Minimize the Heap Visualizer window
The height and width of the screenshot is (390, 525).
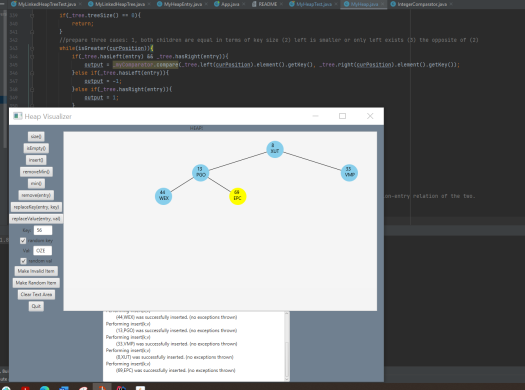point(315,116)
